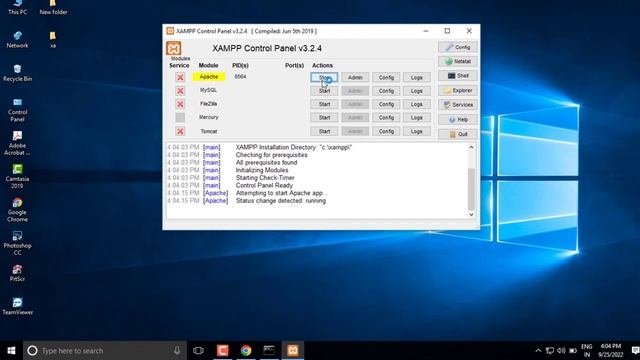The width and height of the screenshot is (640, 360).
Task: Open the Windows Start menu
Action: tap(11, 350)
